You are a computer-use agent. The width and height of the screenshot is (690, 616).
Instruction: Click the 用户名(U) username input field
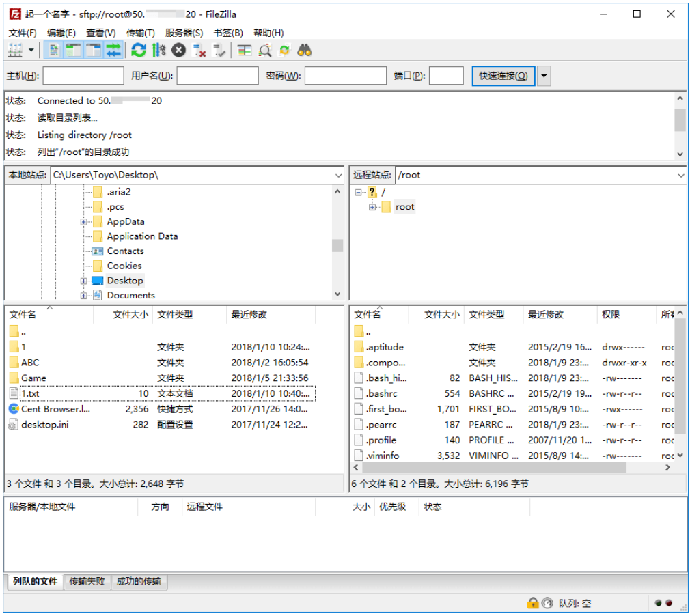[217, 76]
